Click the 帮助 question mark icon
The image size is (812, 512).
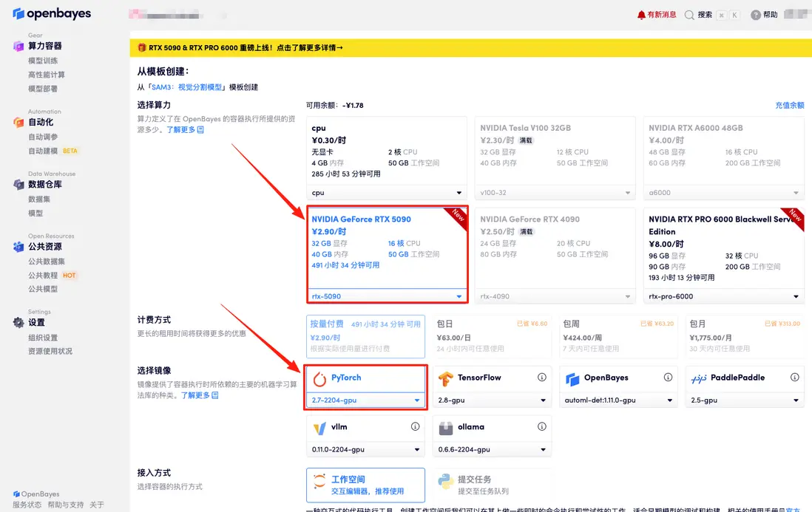coord(756,15)
